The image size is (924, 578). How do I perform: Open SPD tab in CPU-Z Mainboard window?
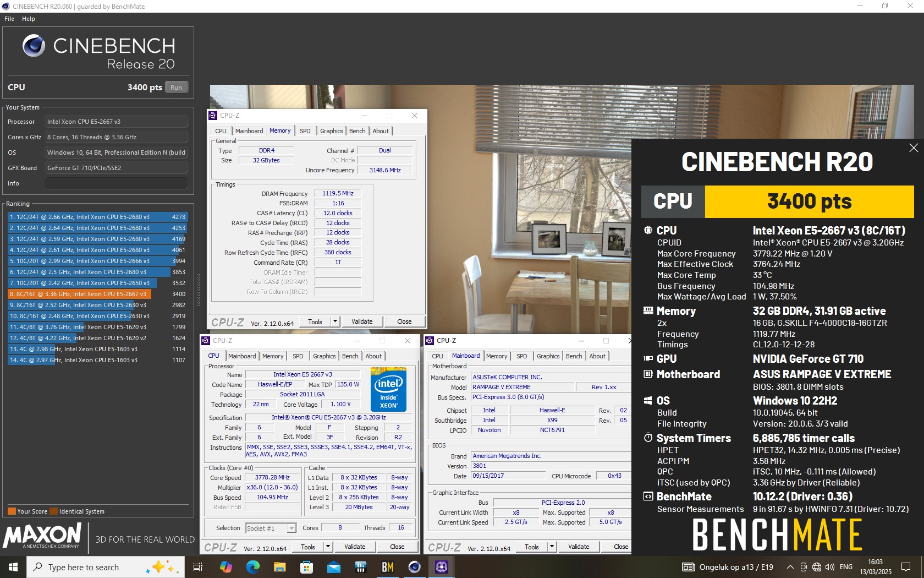point(522,356)
